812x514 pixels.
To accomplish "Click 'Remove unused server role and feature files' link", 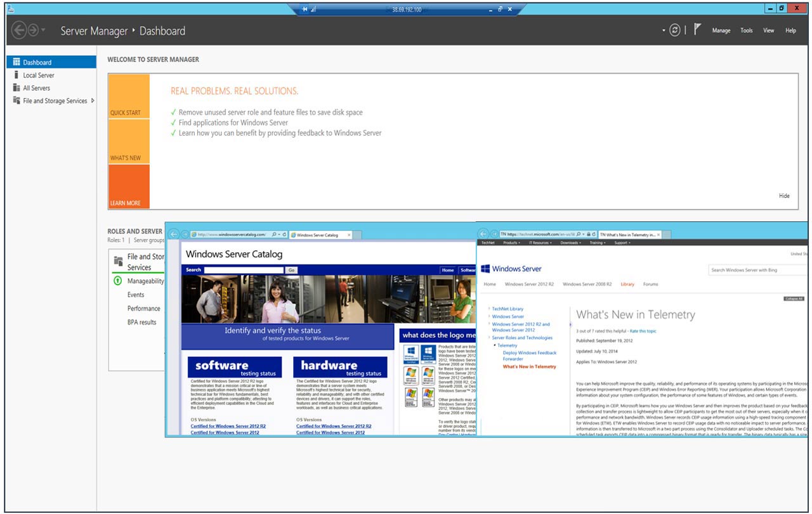I will tap(271, 112).
